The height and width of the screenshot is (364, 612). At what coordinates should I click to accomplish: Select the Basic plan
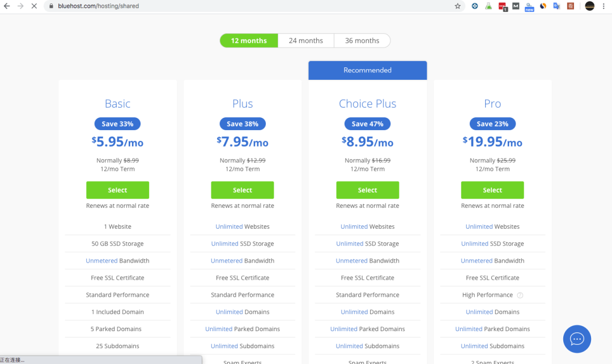[117, 190]
